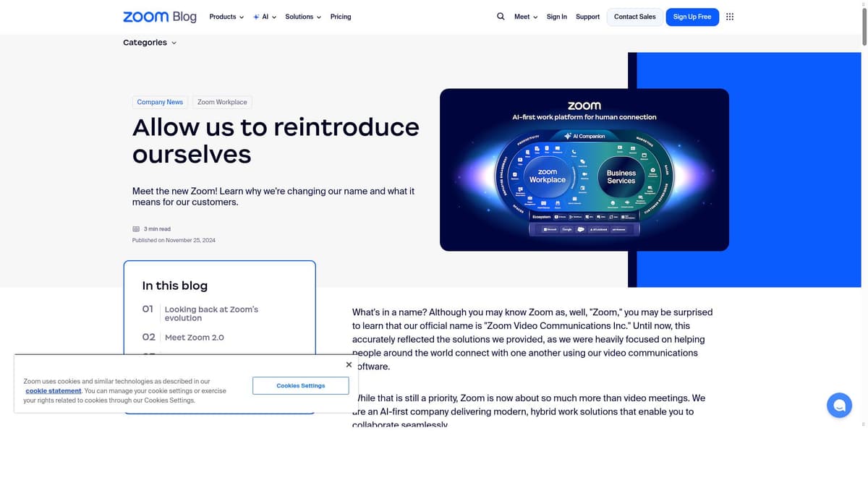This screenshot has width=868, height=488.
Task: Open the chat bubble widget
Action: tap(839, 405)
